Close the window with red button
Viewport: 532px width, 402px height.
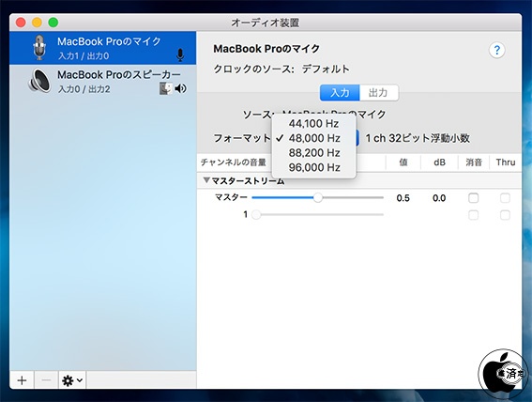click(x=21, y=23)
